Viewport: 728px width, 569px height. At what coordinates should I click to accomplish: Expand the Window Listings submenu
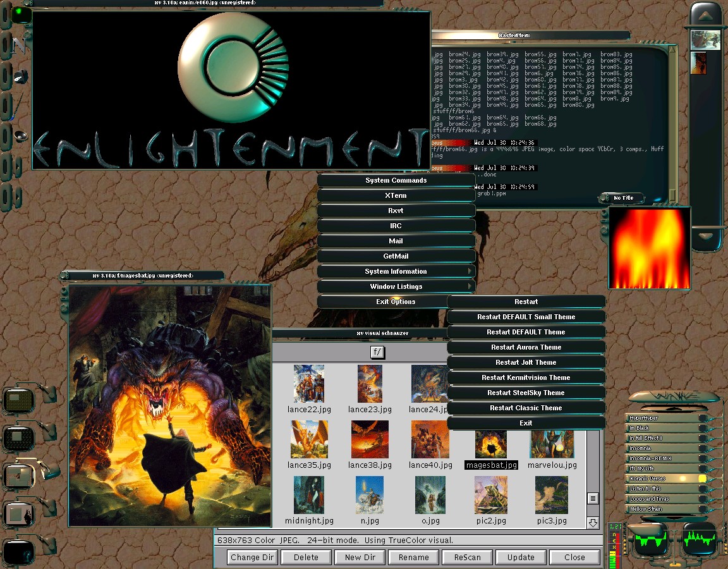[x=396, y=286]
